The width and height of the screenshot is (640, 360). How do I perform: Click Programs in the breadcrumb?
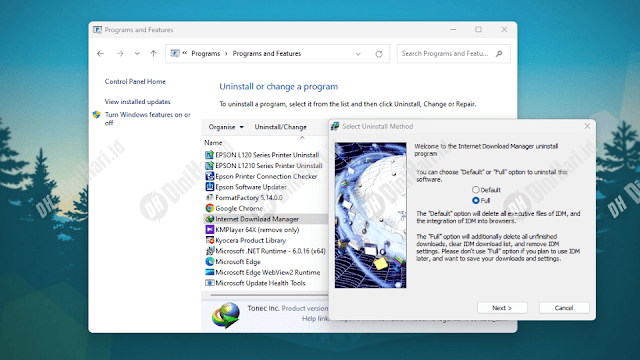(x=205, y=53)
